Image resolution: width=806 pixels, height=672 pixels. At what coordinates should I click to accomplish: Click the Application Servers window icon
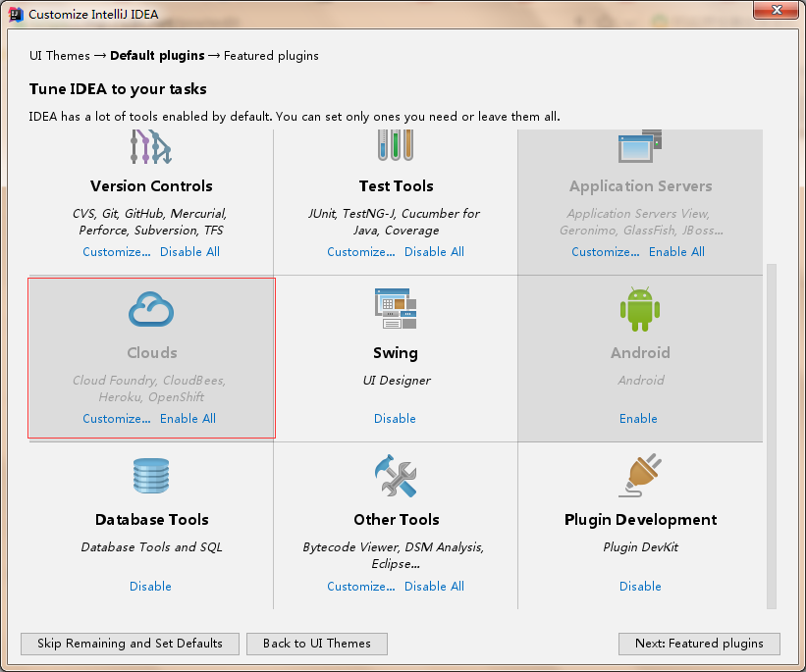(x=640, y=146)
